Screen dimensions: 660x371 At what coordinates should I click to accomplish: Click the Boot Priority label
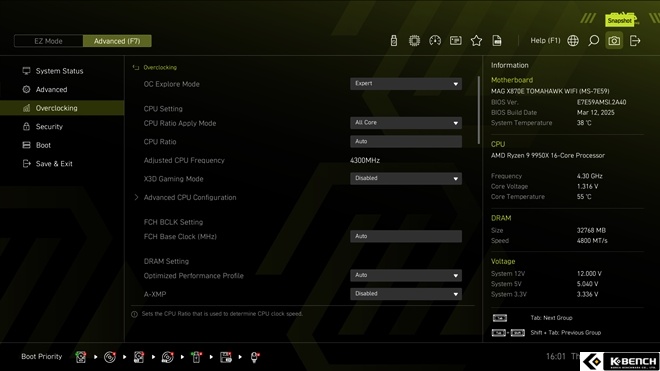[x=42, y=357]
